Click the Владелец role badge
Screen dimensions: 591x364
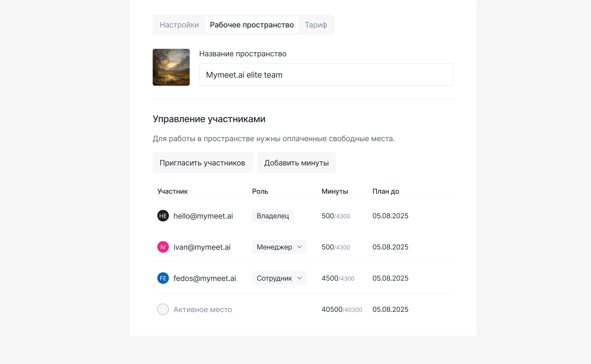point(273,216)
